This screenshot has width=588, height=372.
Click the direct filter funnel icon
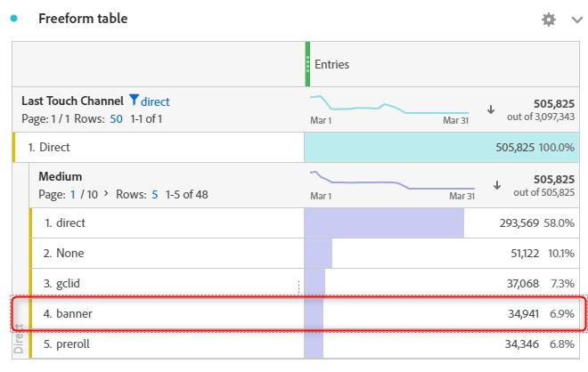[x=134, y=100]
